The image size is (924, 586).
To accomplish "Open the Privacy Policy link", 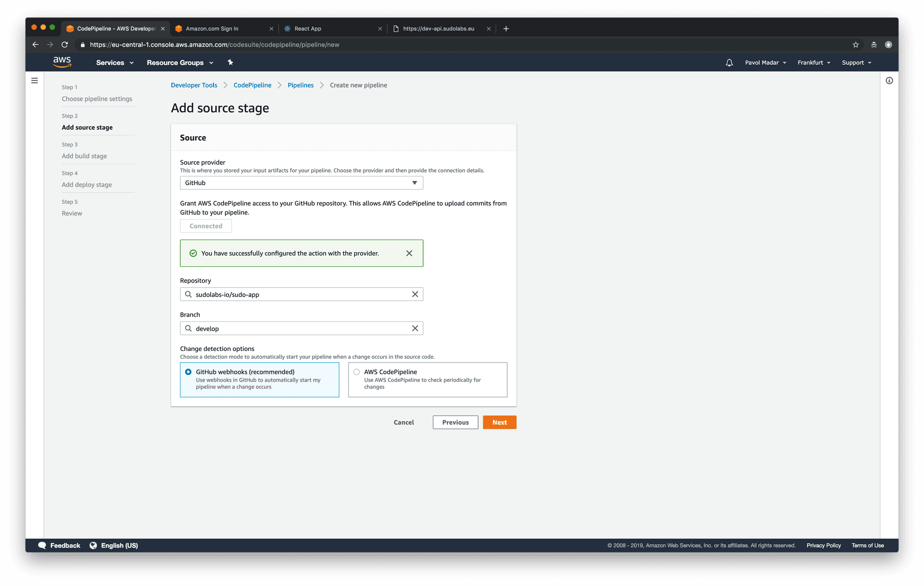I will tap(824, 545).
